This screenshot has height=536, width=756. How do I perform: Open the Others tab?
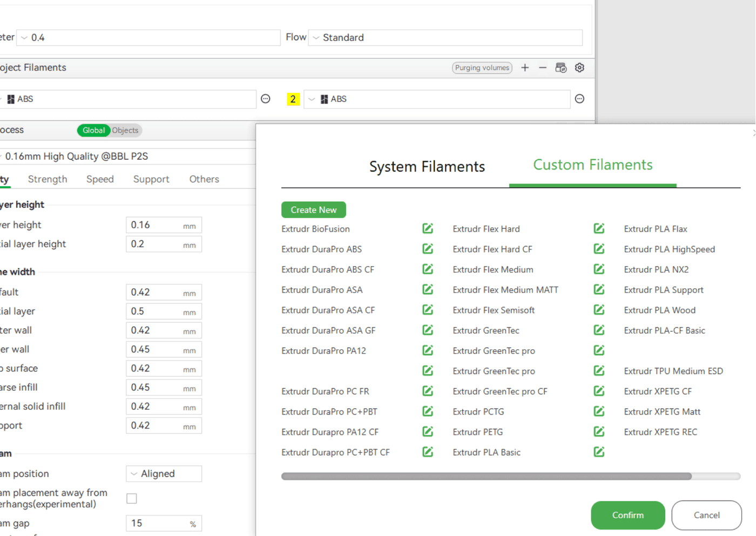tap(204, 179)
